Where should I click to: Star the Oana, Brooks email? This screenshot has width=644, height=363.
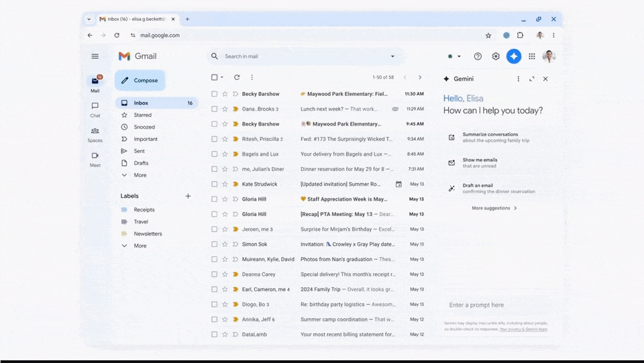tap(225, 109)
